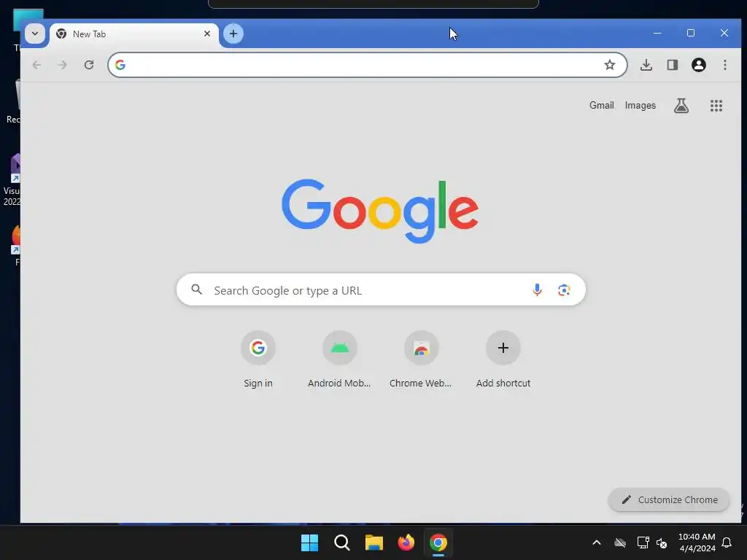Start voice search with microphone

[537, 289]
